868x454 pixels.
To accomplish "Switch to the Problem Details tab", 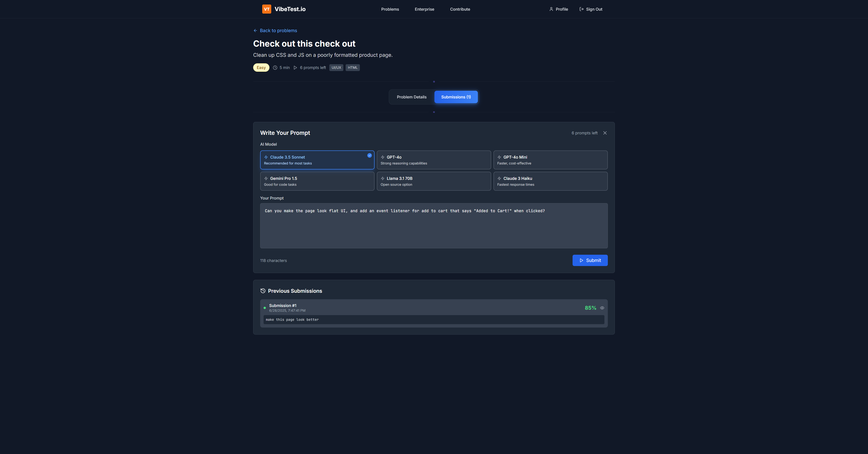I will pyautogui.click(x=411, y=97).
